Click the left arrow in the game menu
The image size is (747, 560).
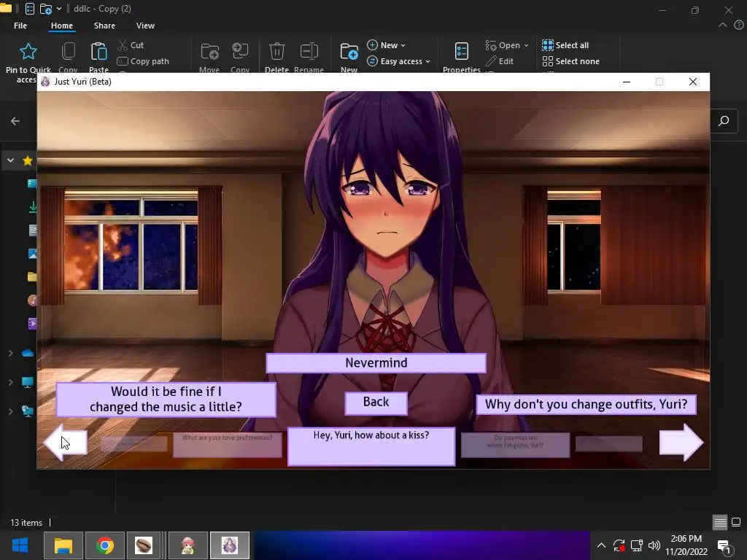click(x=65, y=443)
